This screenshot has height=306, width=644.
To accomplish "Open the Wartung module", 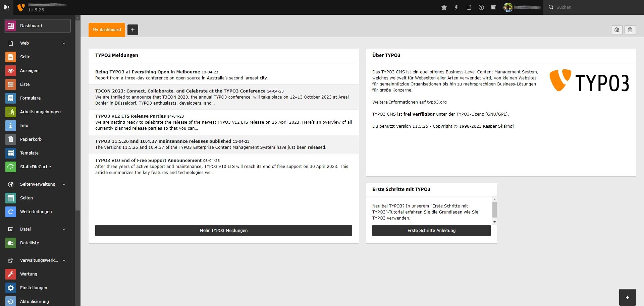I will tap(37, 274).
